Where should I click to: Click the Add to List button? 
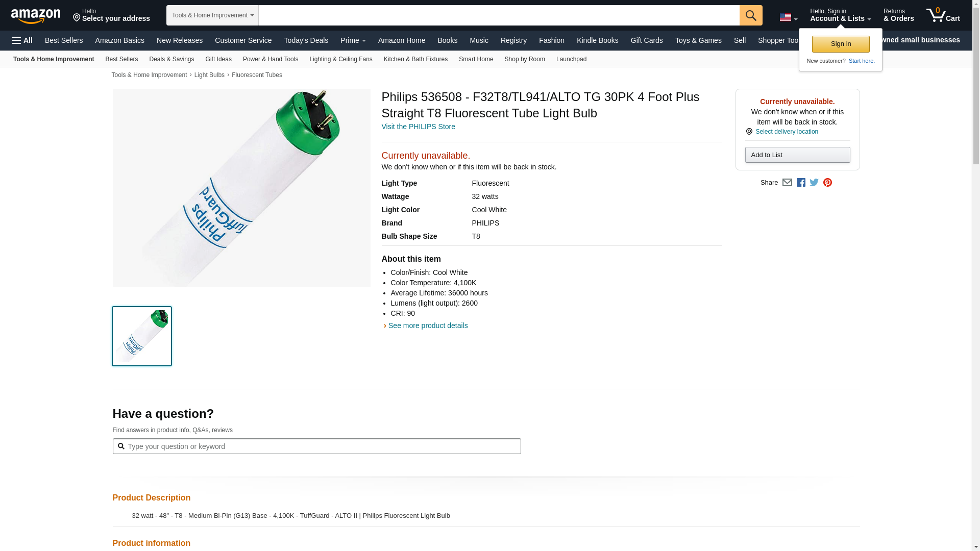point(797,155)
